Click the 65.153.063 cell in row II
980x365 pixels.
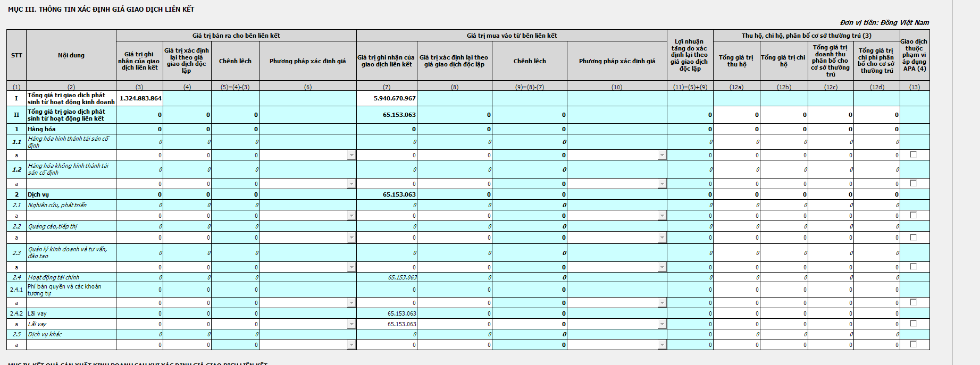pos(387,115)
